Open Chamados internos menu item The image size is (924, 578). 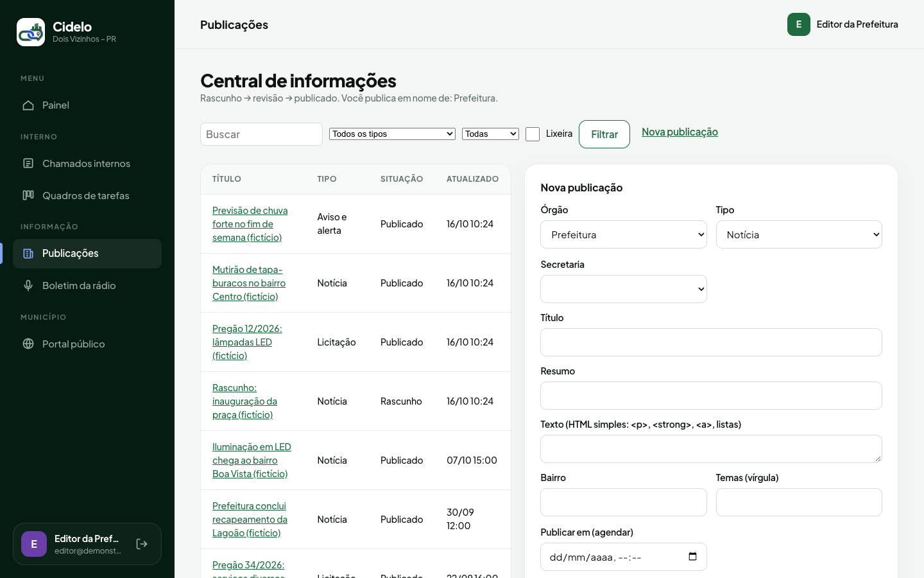tap(87, 163)
